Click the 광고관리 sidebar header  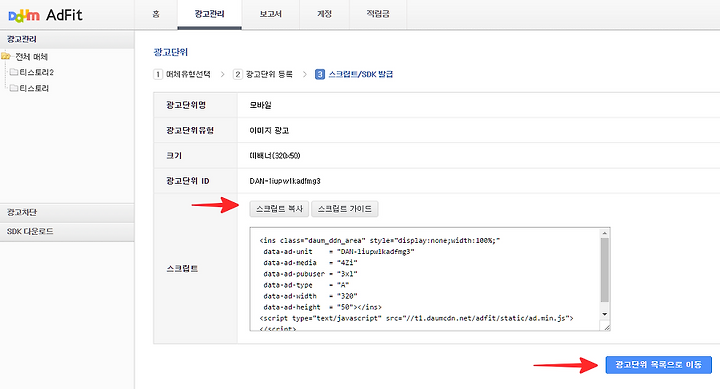67,39
